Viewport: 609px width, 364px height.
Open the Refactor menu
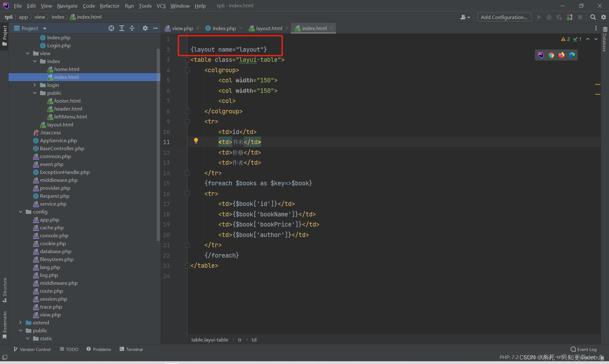109,6
